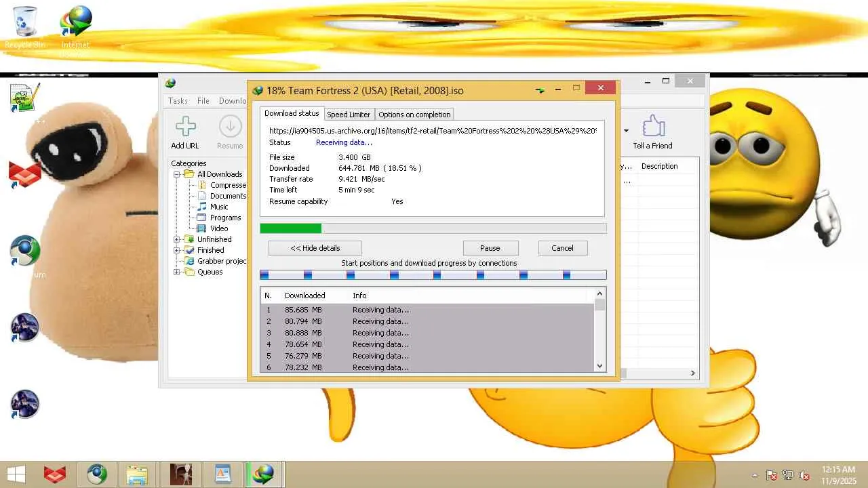The height and width of the screenshot is (488, 868).
Task: Open File Explorer from the taskbar
Action: click(138, 474)
